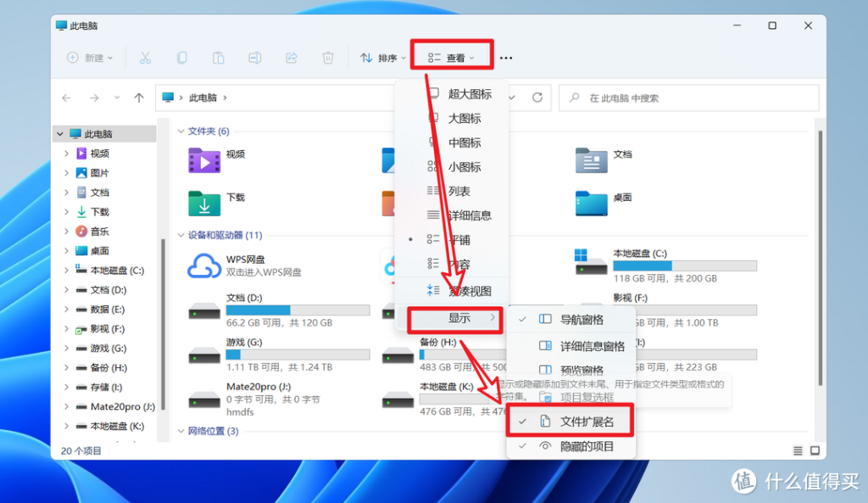Image resolution: width=868 pixels, height=503 pixels.
Task: Open the 文档 (D:) drive in main pane
Action: tap(204, 310)
